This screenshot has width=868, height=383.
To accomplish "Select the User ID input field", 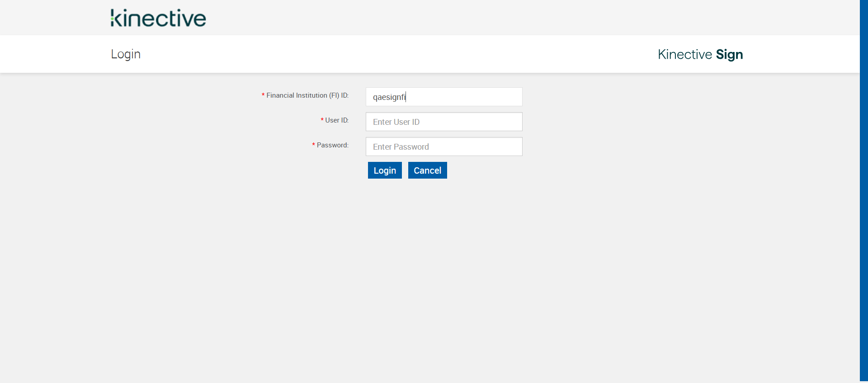I will 444,122.
